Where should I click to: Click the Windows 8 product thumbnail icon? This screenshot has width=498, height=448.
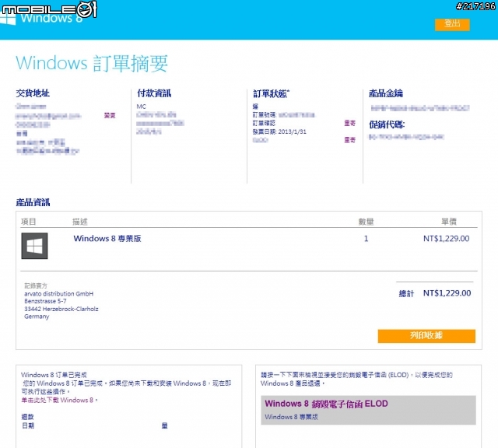(x=34, y=246)
